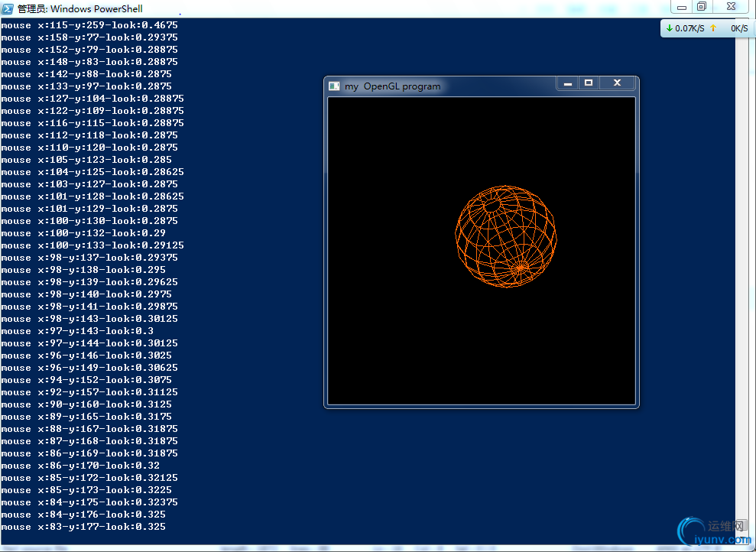Image resolution: width=756 pixels, height=552 pixels.
Task: Close the my OpenGL program window
Action: [617, 83]
